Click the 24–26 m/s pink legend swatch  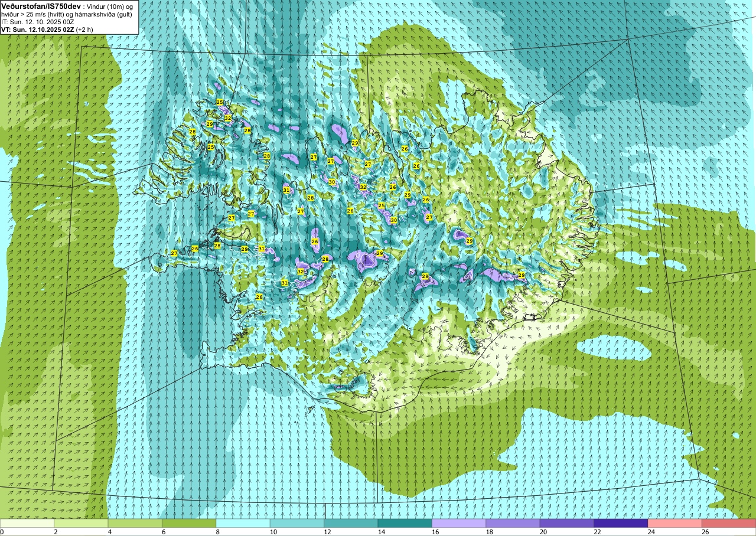click(x=674, y=524)
